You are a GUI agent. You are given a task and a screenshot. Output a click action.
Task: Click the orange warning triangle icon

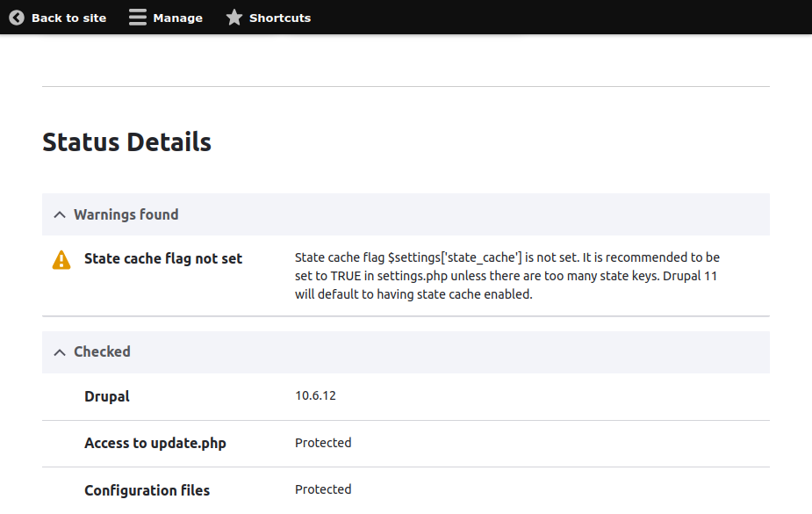coord(61,259)
